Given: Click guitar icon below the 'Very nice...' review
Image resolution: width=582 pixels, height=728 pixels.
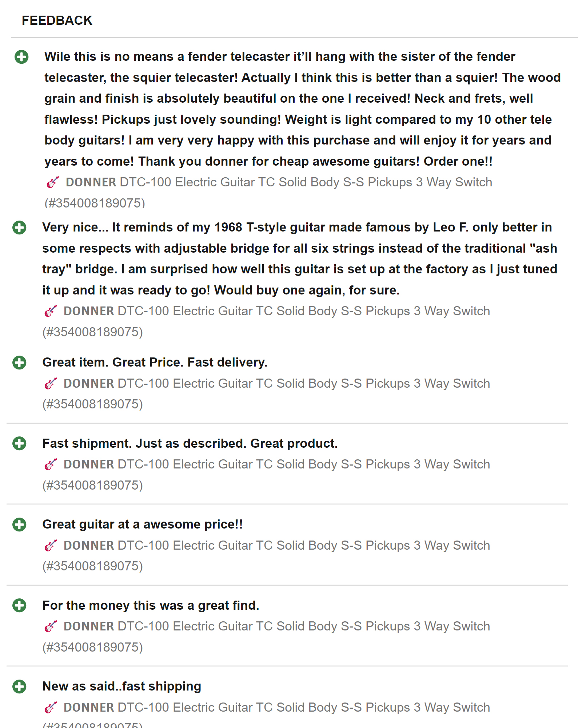Looking at the screenshot, I should click(x=51, y=311).
